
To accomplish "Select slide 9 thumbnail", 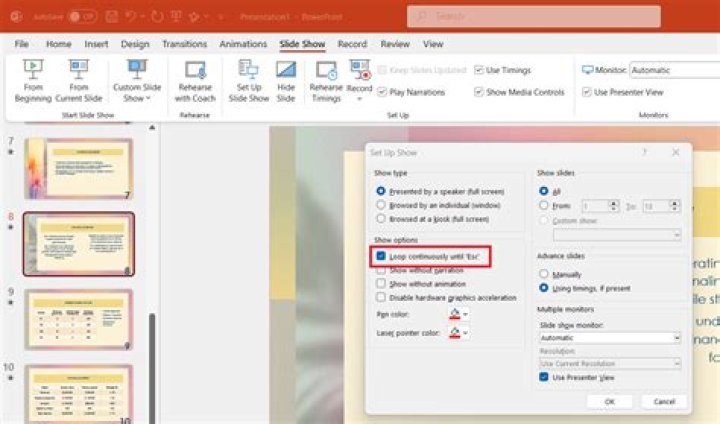I will [x=79, y=319].
